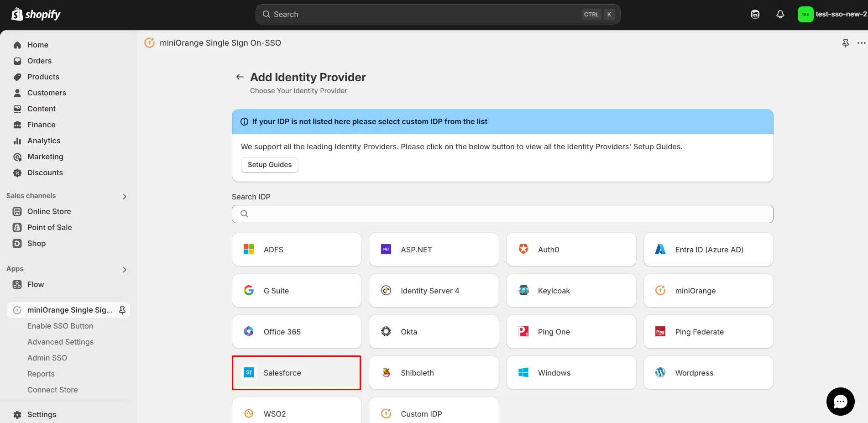Click the G Suite Google logo
The image size is (868, 423).
coord(249,290)
